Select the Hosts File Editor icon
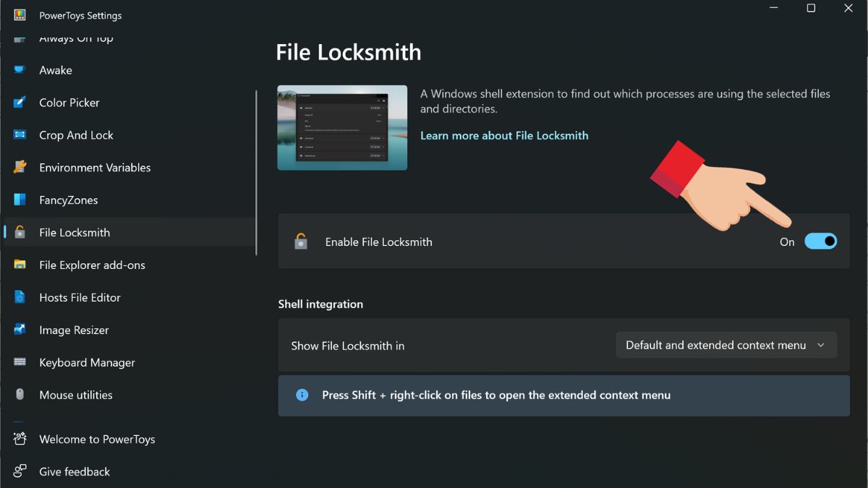 20,298
